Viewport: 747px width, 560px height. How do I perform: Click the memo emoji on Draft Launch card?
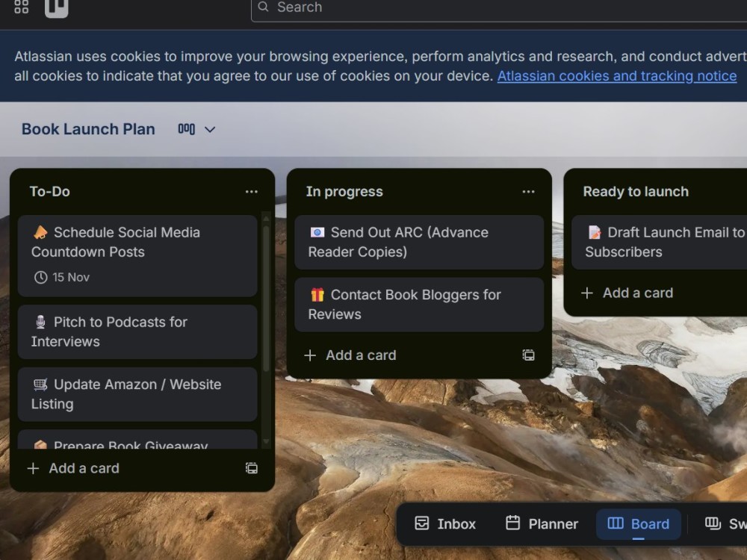(595, 232)
